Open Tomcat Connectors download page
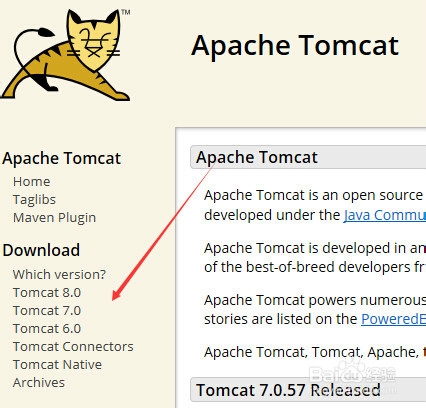This screenshot has width=426, height=408. click(x=73, y=346)
